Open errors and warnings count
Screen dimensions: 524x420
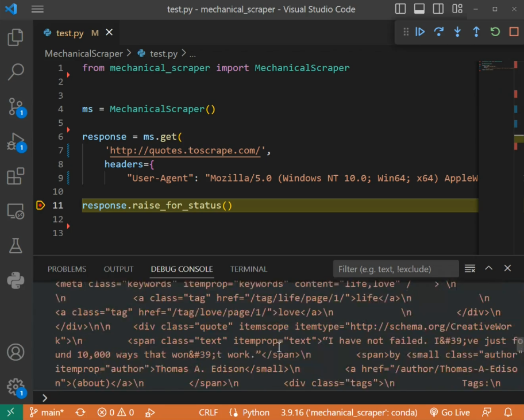point(115,413)
